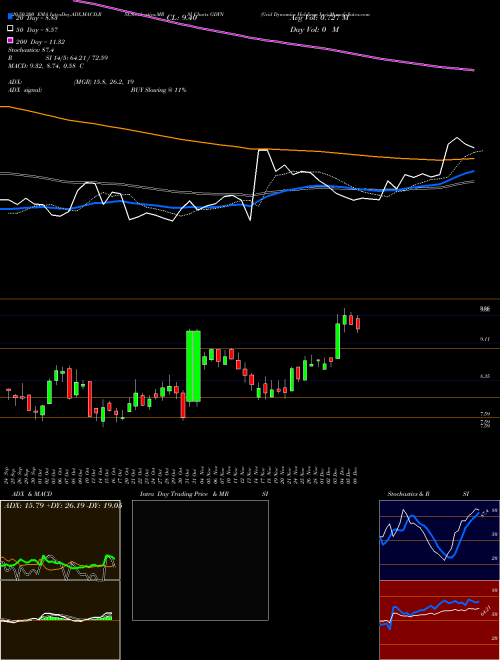Click the blue stochastics chart panel

(439, 540)
